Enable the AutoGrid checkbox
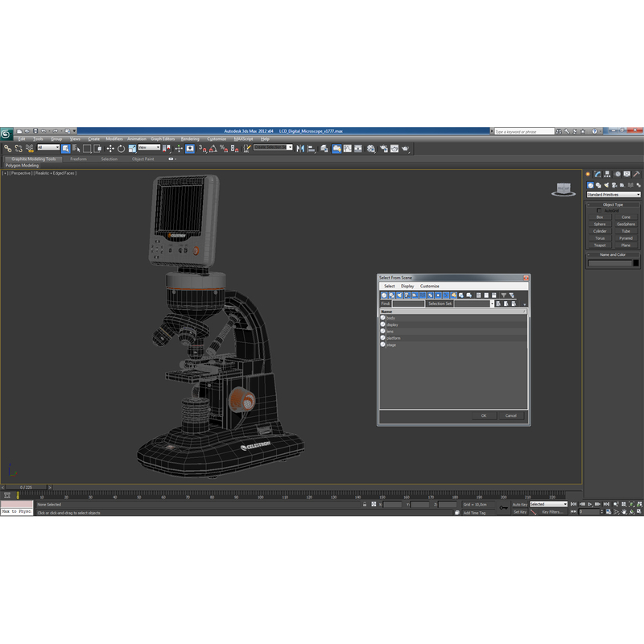 [599, 210]
